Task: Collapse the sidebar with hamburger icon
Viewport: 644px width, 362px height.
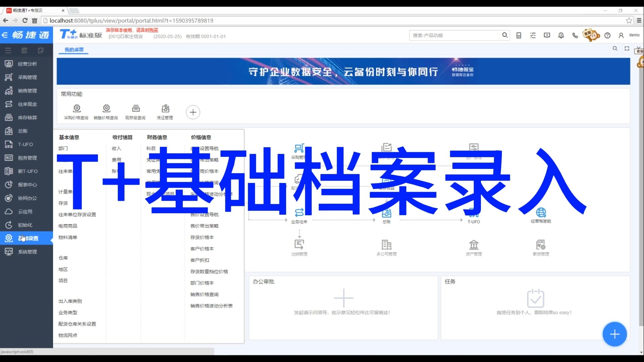Action: pyautogui.click(x=8, y=51)
